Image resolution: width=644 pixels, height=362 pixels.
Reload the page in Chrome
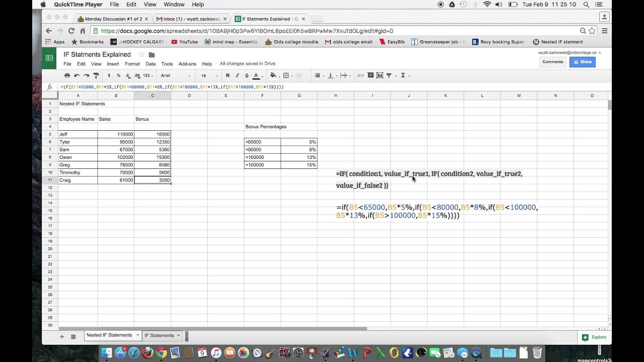[71, 31]
